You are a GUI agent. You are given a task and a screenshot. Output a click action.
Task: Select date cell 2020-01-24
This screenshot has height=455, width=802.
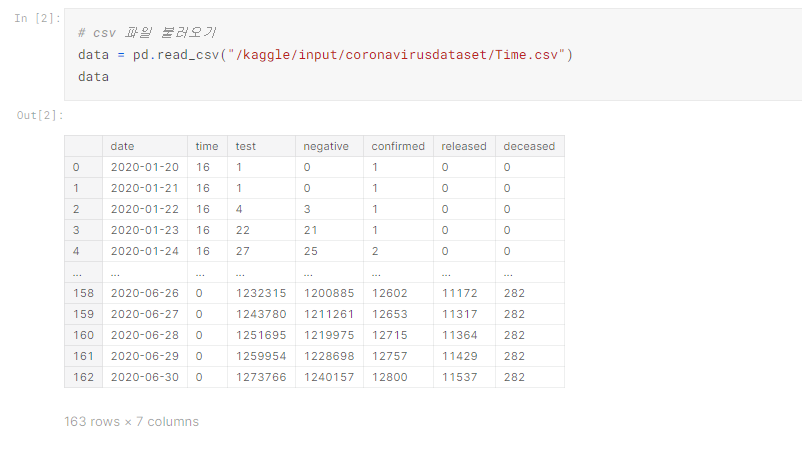point(145,251)
